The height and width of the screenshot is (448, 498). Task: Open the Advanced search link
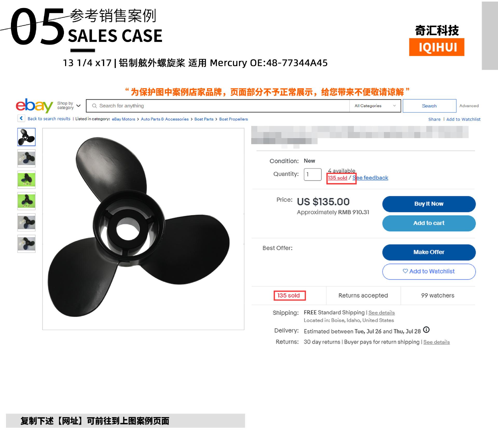point(469,106)
